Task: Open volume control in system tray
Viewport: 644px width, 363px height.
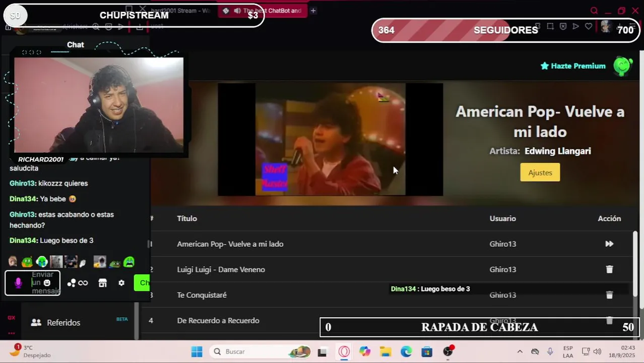Action: pos(597,351)
